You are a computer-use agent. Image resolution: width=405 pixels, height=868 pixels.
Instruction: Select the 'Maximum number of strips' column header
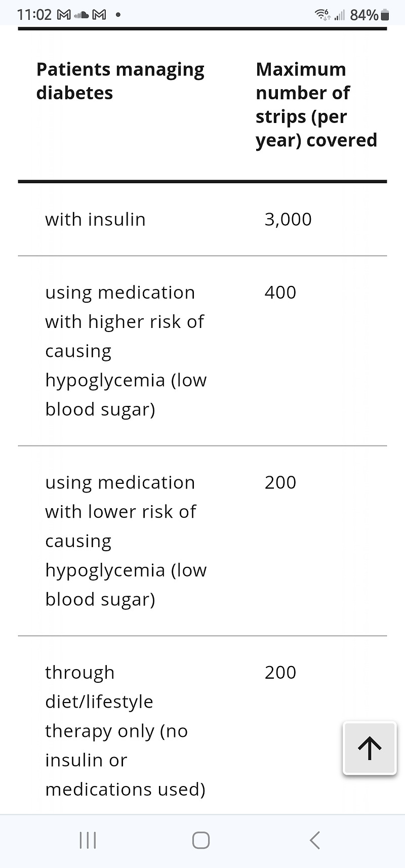(x=316, y=105)
